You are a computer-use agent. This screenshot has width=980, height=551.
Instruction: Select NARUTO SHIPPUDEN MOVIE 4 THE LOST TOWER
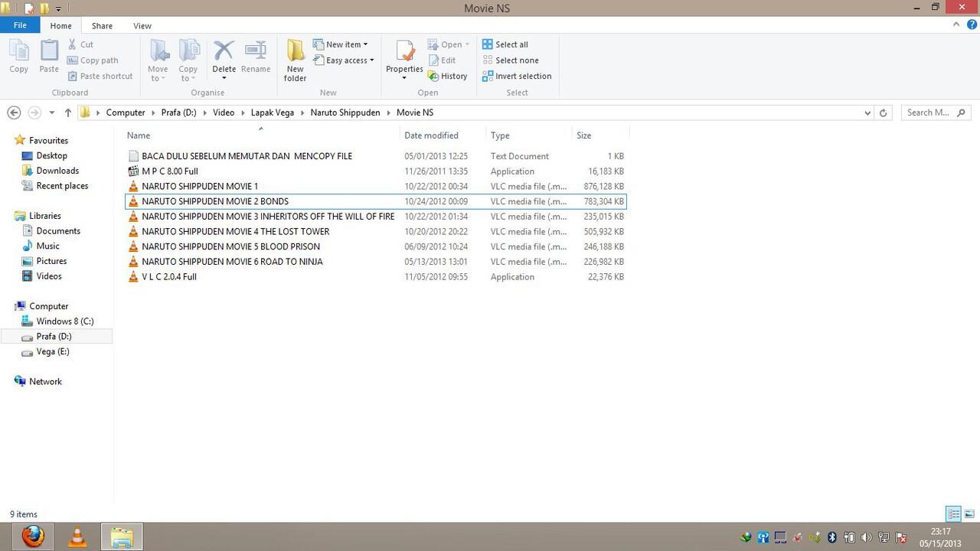point(236,231)
